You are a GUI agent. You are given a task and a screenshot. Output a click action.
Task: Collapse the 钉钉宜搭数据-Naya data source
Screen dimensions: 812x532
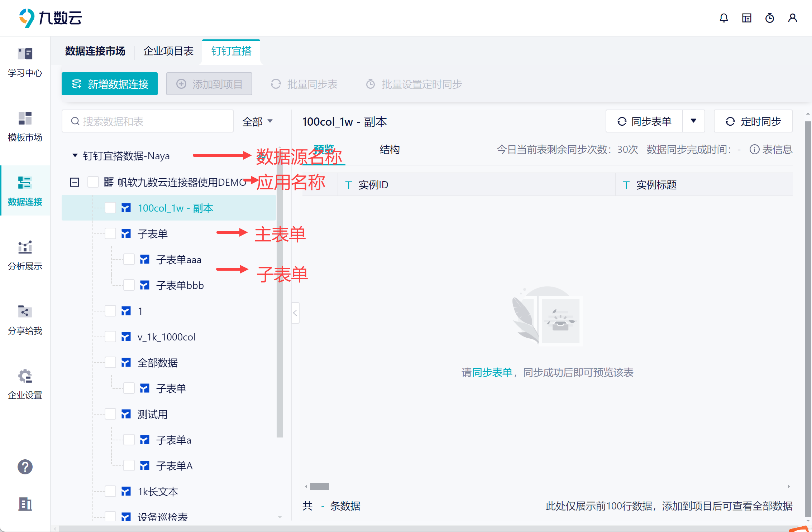coord(75,156)
